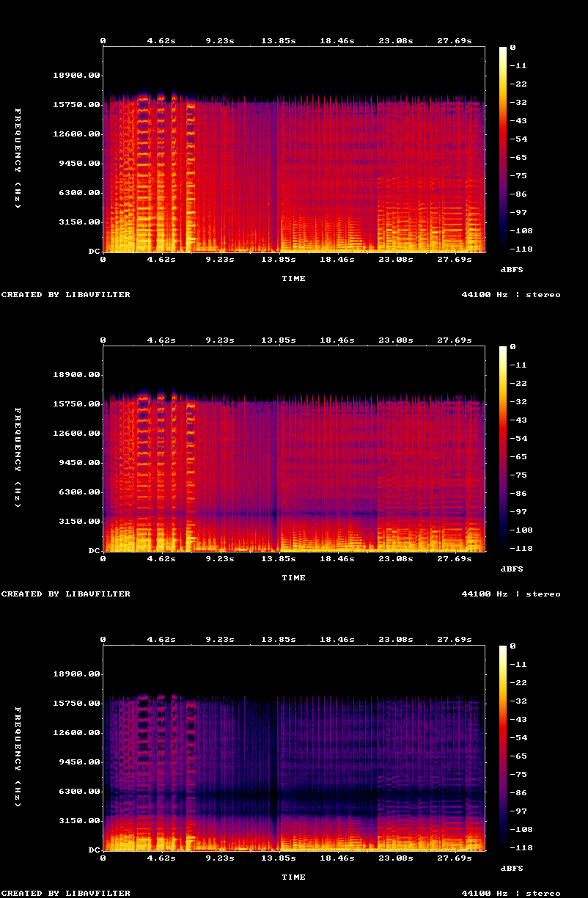
Task: Click the 'TIME' axis label of the first spectrogram
Action: (294, 279)
